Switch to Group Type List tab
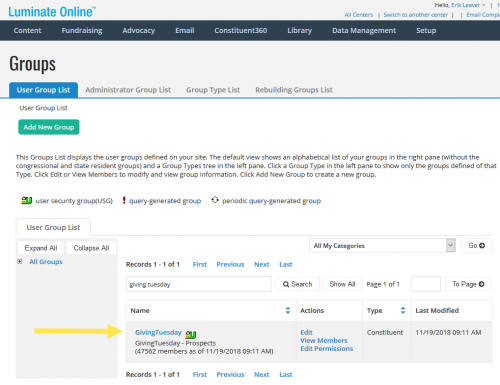The height and width of the screenshot is (385, 500). 213,90
